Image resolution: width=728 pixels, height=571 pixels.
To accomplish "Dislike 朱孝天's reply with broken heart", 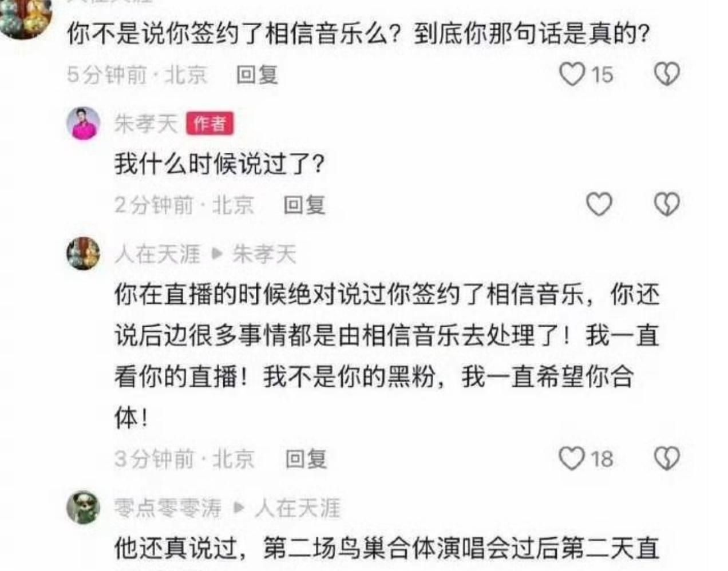I will 667,204.
